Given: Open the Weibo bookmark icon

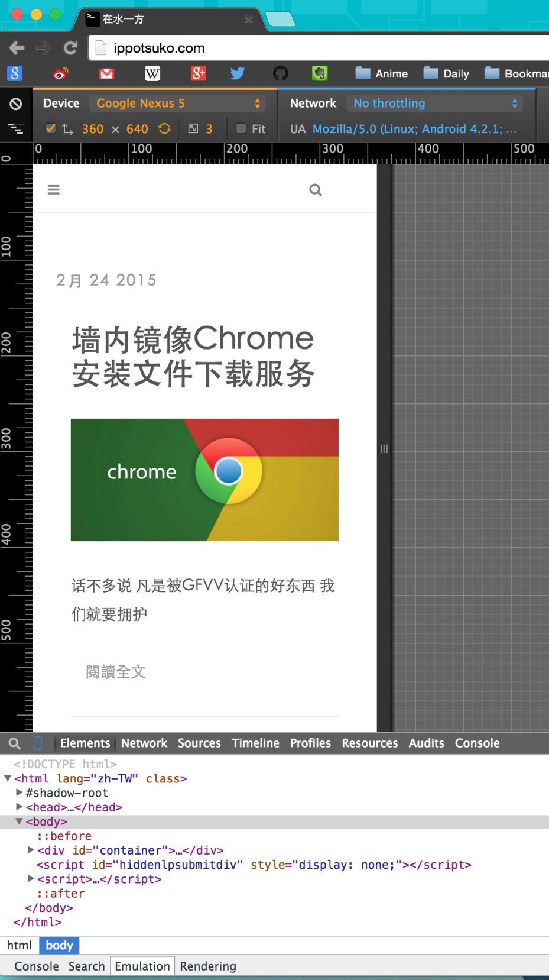Looking at the screenshot, I should click(60, 73).
